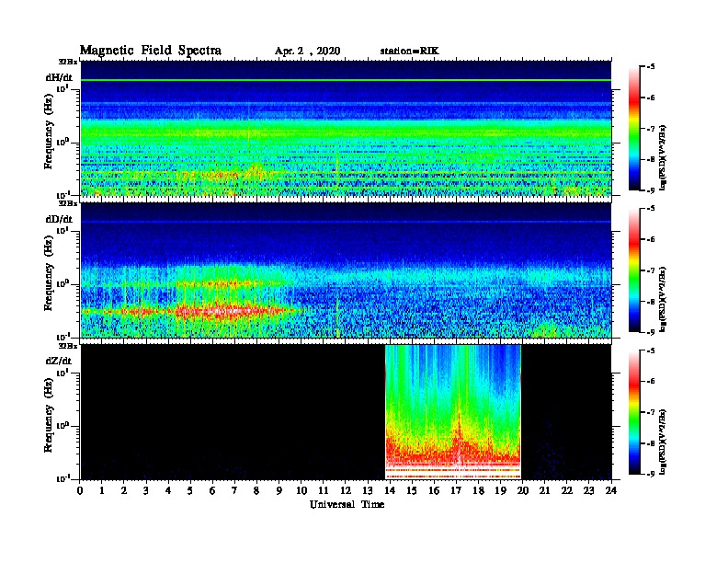The image size is (728, 563).
Task: Click the "-9" value on dH/dt color bar
Action: coord(651,190)
